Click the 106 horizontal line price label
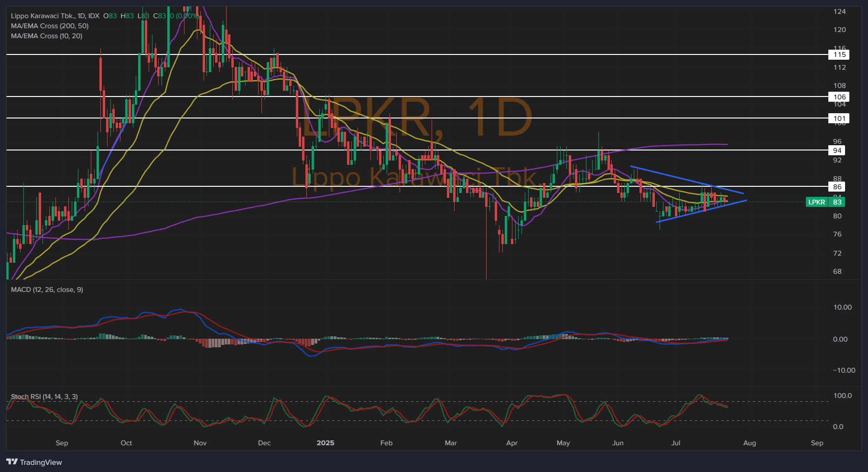Viewport: 868px width, 472px height. [x=839, y=97]
